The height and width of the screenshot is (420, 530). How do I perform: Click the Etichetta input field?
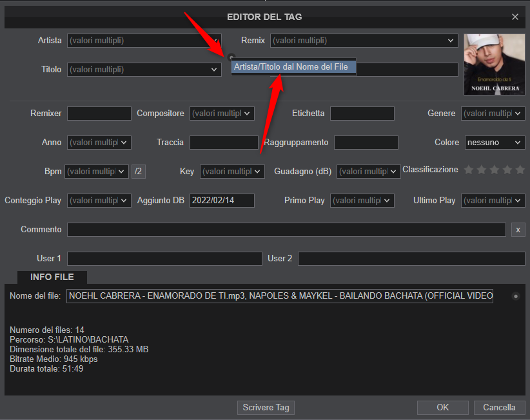362,114
